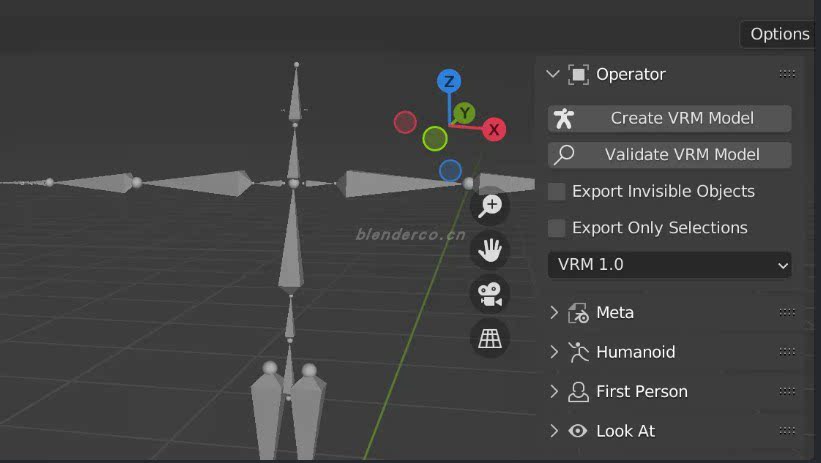Click the Humanoid panel drag handle
This screenshot has width=821, height=463.
787,352
